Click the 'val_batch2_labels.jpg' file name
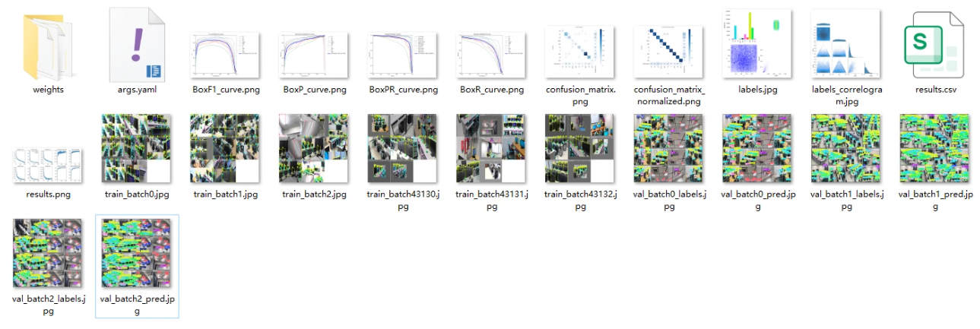The width and height of the screenshot is (980, 329). coord(49,305)
